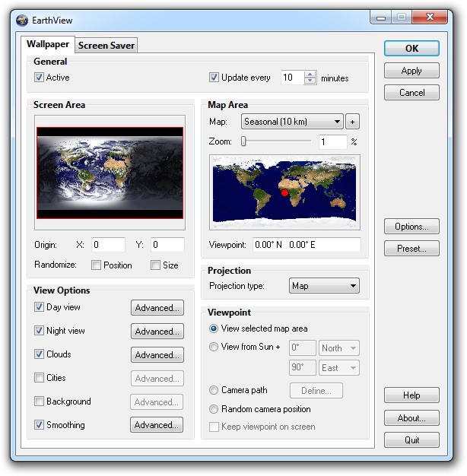Click the Map Area world map
The height and width of the screenshot is (476, 467).
(284, 192)
